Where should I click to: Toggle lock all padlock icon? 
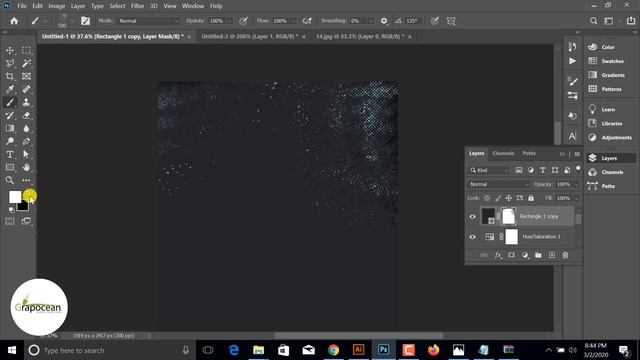click(531, 198)
